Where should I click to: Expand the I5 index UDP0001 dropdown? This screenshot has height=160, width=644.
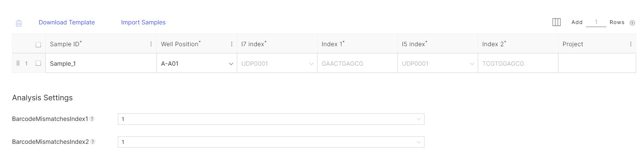click(472, 64)
